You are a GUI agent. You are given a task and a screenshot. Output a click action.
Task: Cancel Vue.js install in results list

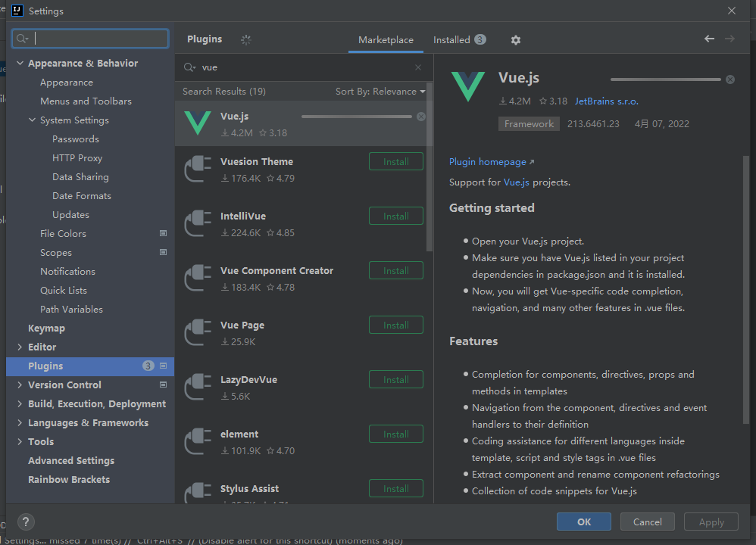point(421,117)
